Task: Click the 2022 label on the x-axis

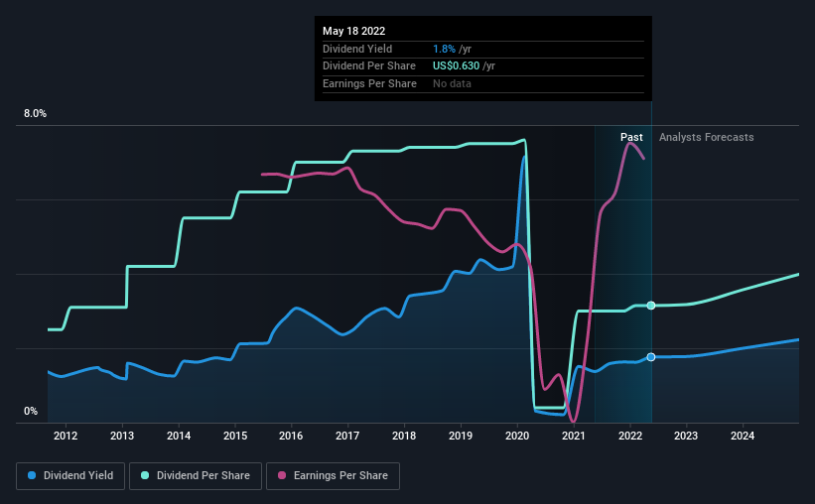Action: pos(630,436)
